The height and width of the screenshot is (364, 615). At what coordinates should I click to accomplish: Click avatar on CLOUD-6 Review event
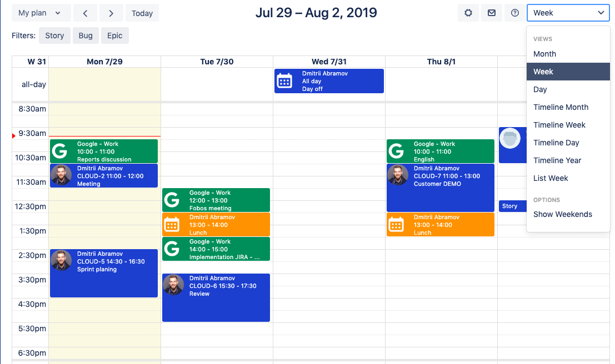tap(173, 285)
